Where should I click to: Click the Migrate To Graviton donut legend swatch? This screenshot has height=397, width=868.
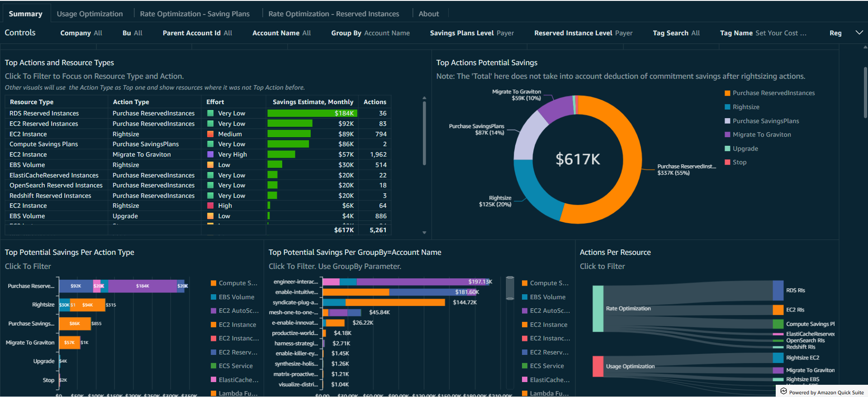727,134
